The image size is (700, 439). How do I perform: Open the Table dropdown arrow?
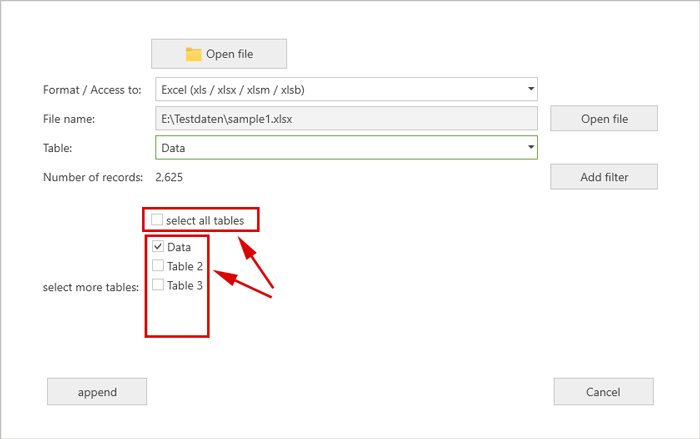pos(529,148)
